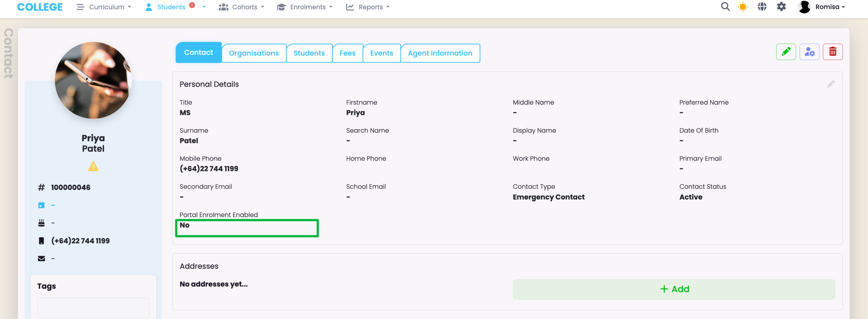Click the Add address button
The width and height of the screenshot is (868, 319).
coord(674,289)
